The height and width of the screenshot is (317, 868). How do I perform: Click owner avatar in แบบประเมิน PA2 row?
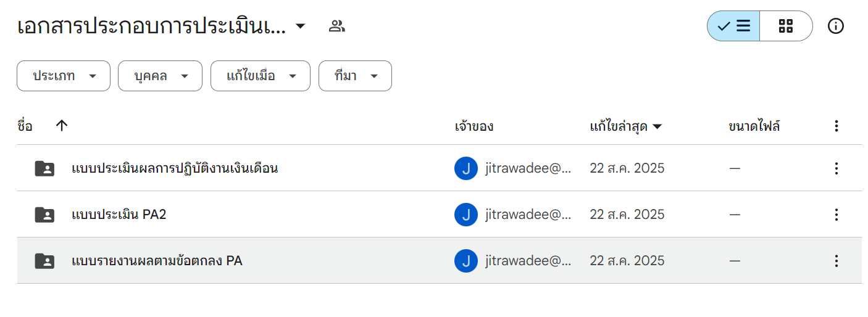coord(466,215)
